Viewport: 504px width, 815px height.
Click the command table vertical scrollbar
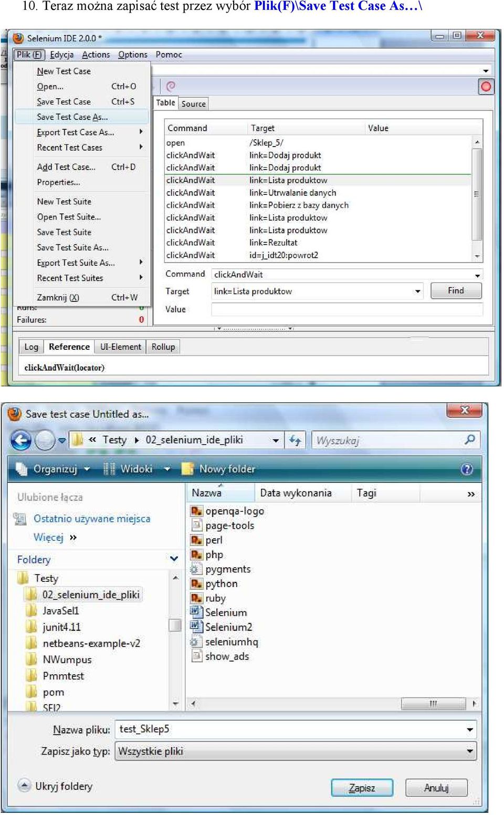pos(477,199)
